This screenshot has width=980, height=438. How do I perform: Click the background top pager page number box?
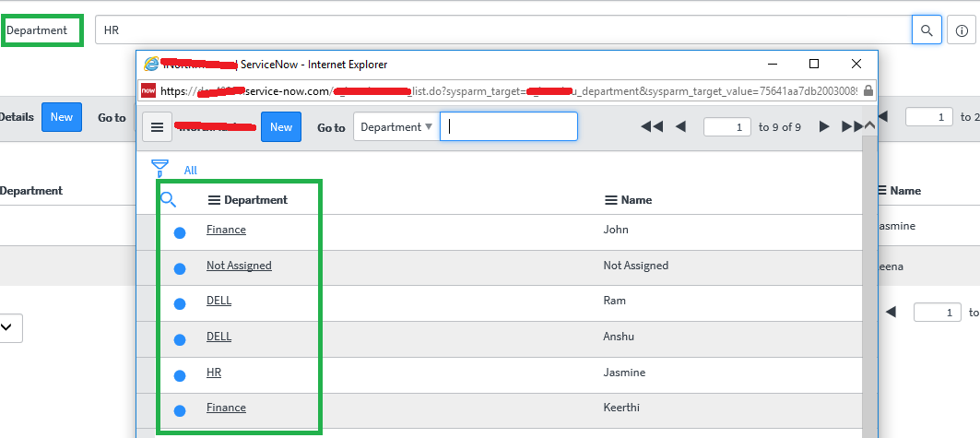point(928,116)
